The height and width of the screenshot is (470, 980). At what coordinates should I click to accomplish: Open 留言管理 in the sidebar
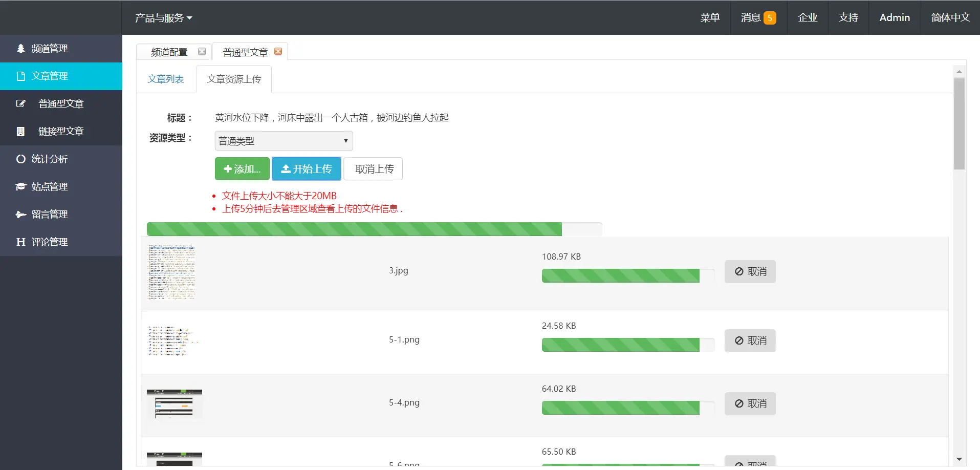point(61,215)
